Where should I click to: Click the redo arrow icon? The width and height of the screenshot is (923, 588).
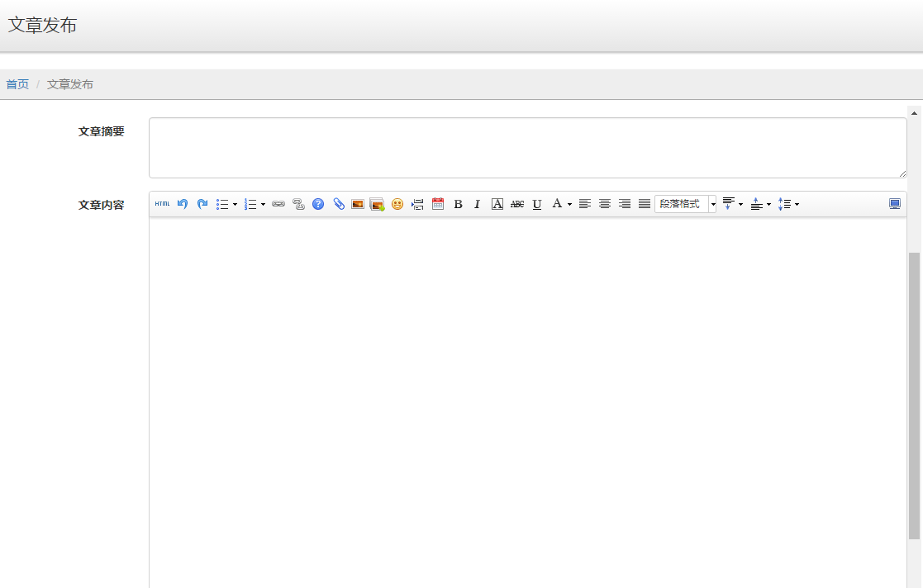coord(202,204)
